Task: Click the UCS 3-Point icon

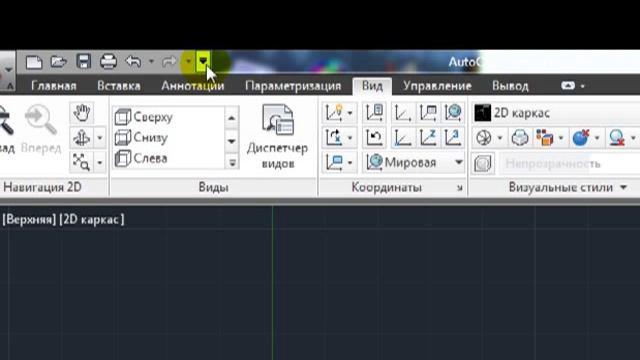Action: click(453, 138)
